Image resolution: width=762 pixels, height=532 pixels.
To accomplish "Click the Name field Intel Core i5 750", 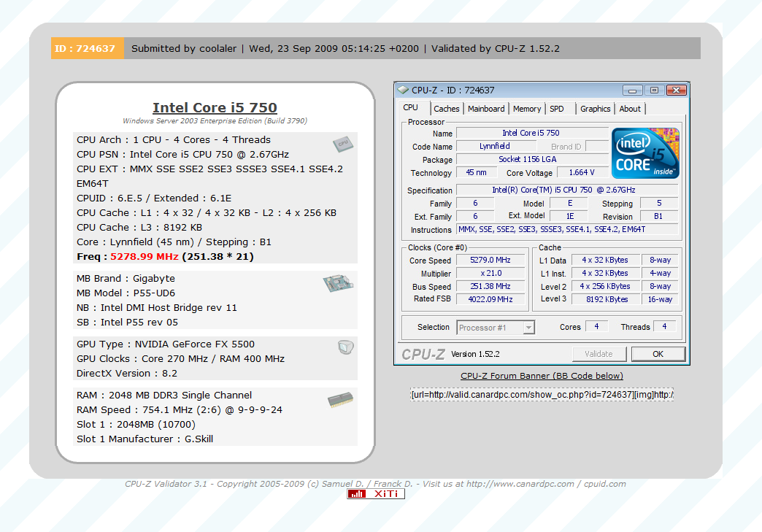I will click(532, 133).
